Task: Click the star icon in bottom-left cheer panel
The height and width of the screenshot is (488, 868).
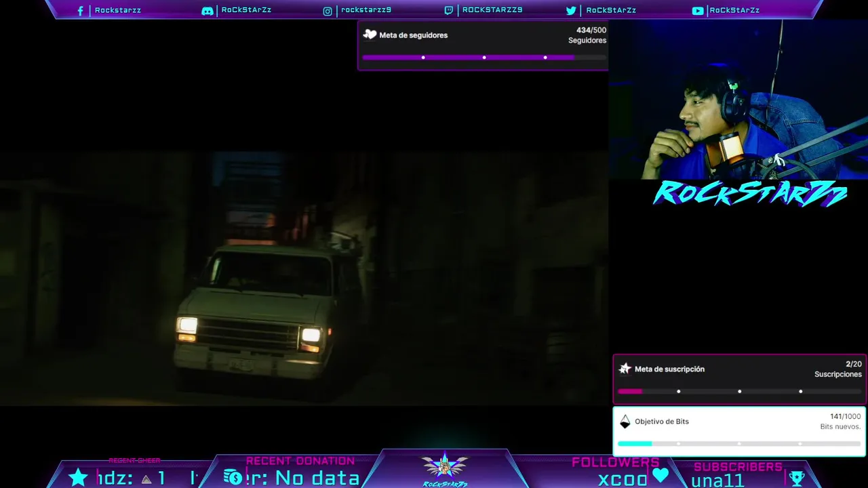Action: (79, 477)
